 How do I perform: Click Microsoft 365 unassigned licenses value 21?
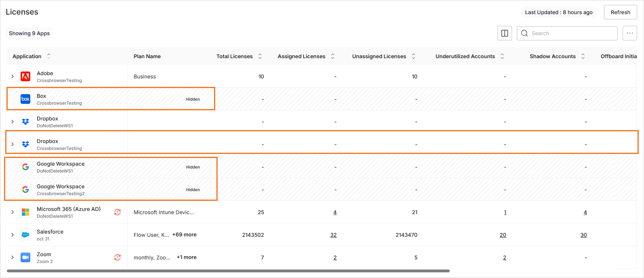click(415, 212)
